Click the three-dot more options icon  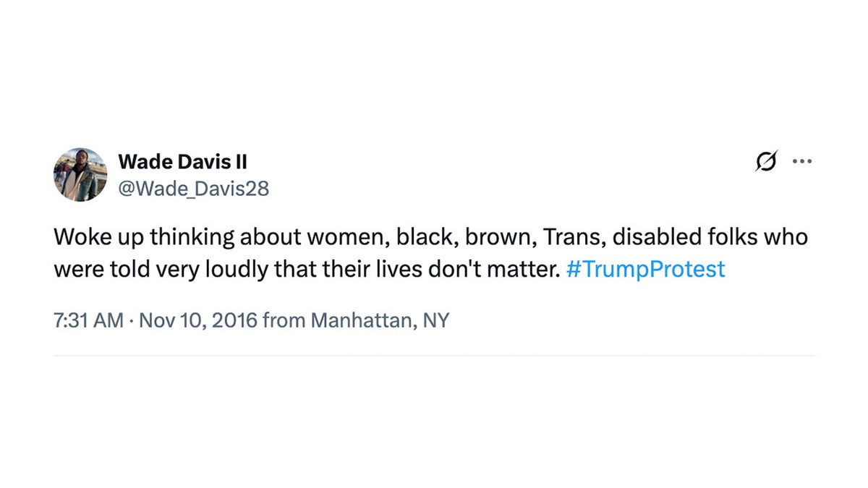[802, 161]
